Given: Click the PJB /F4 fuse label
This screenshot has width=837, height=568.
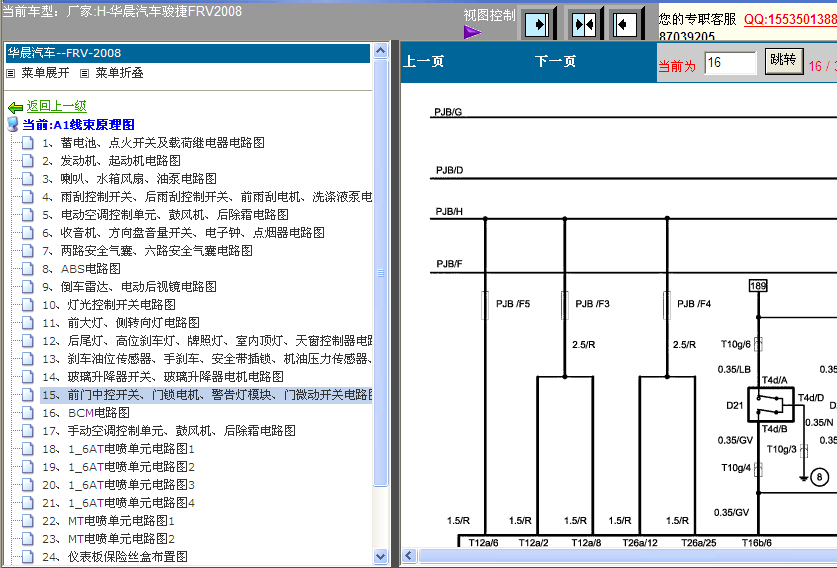Looking at the screenshot, I should (x=694, y=304).
